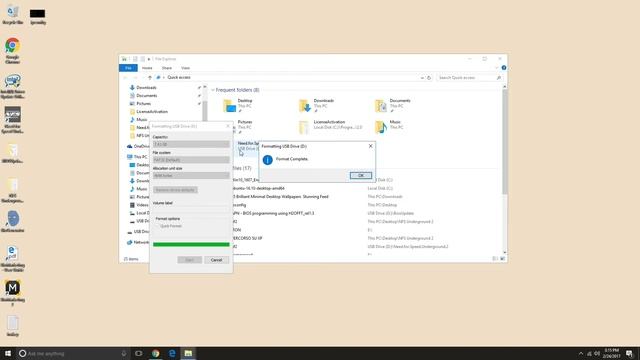
Task: Switch to large icons view in status bar
Action: click(x=502, y=259)
